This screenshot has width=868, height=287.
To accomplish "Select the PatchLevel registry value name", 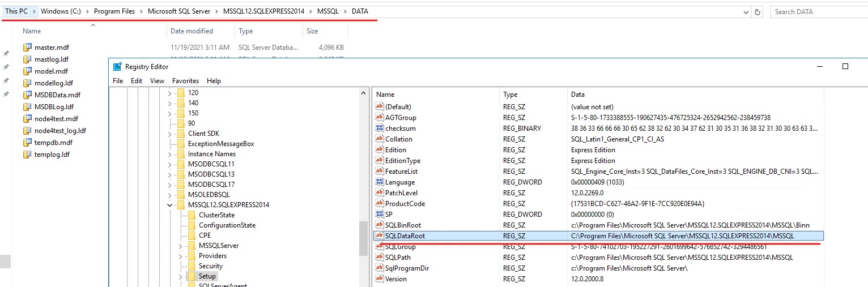I will tap(400, 193).
